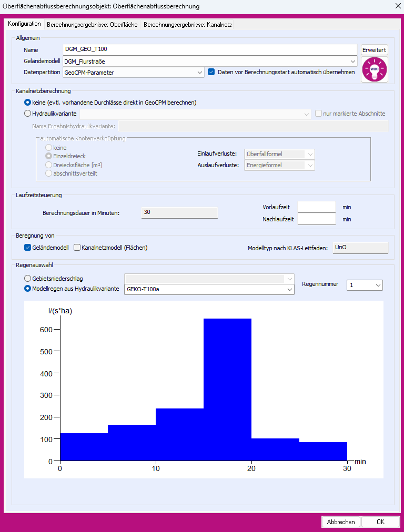Click the WIKI lightbulb help icon
This screenshot has width=404, height=532.
tap(375, 69)
